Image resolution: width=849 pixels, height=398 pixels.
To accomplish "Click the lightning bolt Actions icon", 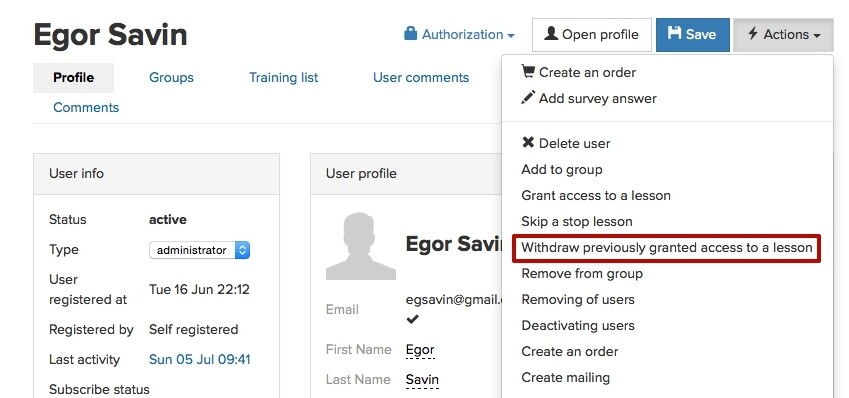I will tap(753, 34).
